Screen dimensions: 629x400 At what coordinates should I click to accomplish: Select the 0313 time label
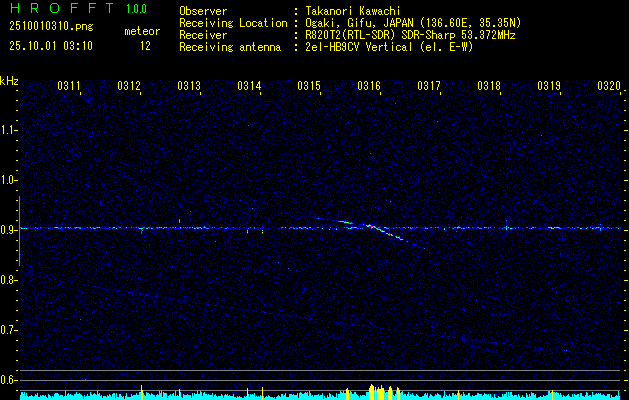(189, 85)
